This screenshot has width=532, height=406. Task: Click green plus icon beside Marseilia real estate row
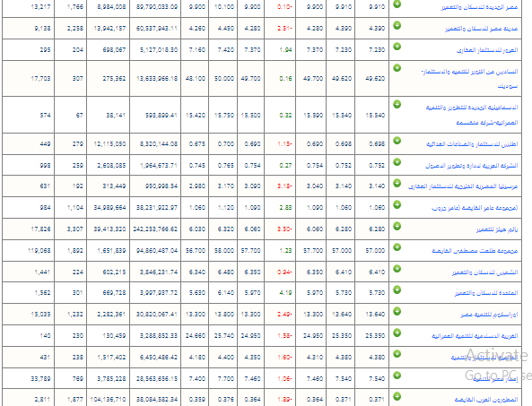click(x=397, y=184)
